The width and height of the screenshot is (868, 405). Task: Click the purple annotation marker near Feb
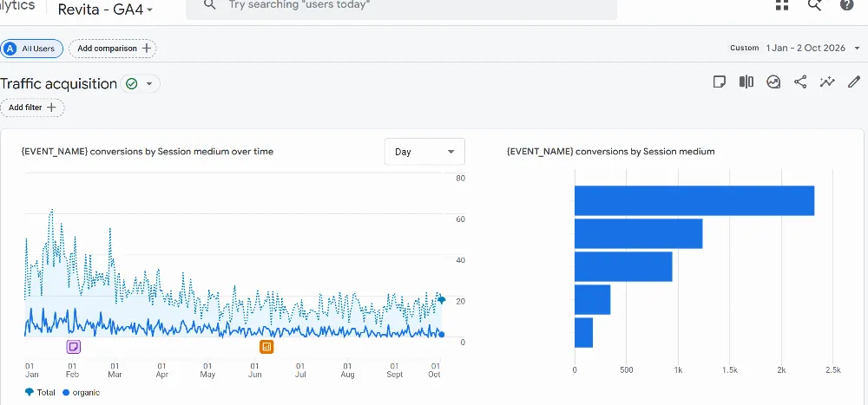[x=74, y=347]
